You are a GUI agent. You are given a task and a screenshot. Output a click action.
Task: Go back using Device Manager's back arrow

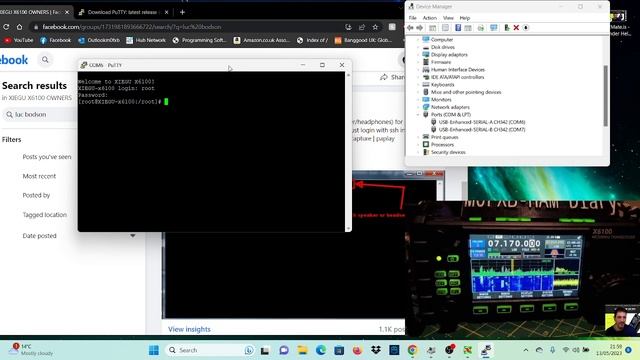point(410,28)
